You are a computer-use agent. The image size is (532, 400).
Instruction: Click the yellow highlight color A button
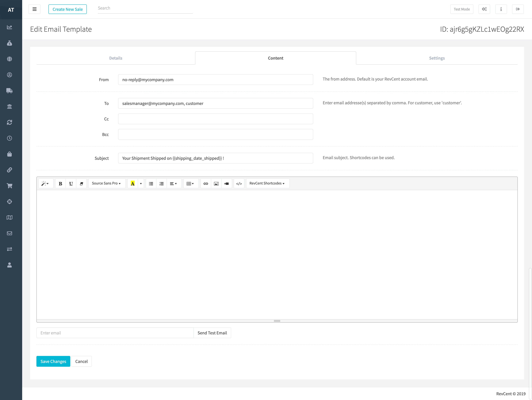pyautogui.click(x=133, y=183)
